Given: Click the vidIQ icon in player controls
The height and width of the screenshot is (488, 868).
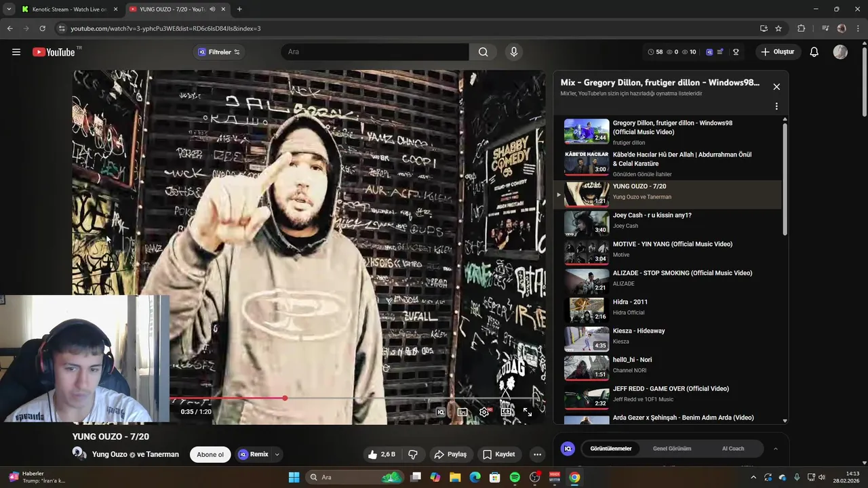Looking at the screenshot, I should [441, 411].
